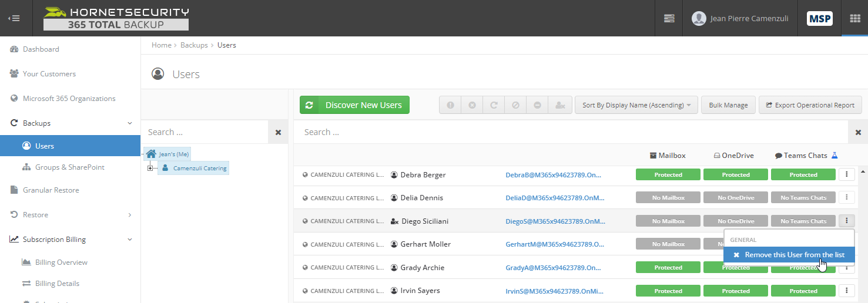Viewport: 868px width, 303px height.
Task: Click the remove user toolbar icon
Action: pos(560,105)
